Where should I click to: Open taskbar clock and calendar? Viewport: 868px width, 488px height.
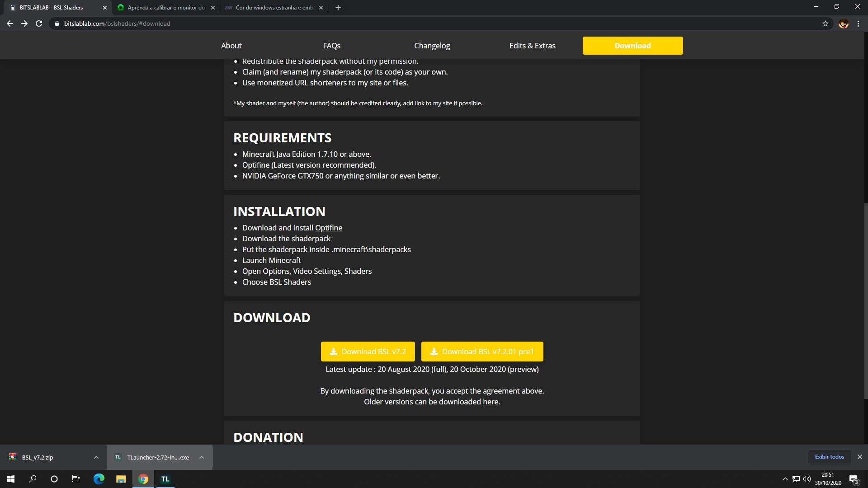pyautogui.click(x=828, y=479)
